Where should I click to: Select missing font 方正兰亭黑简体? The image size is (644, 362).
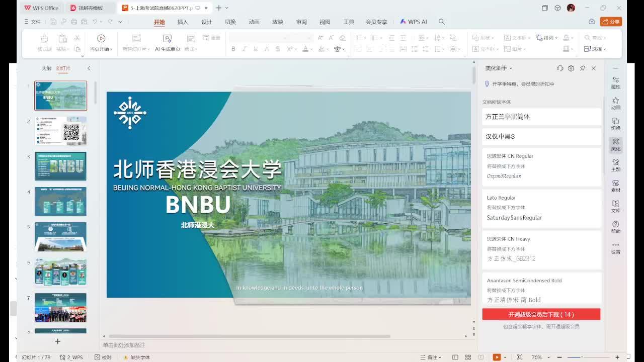coord(542,117)
